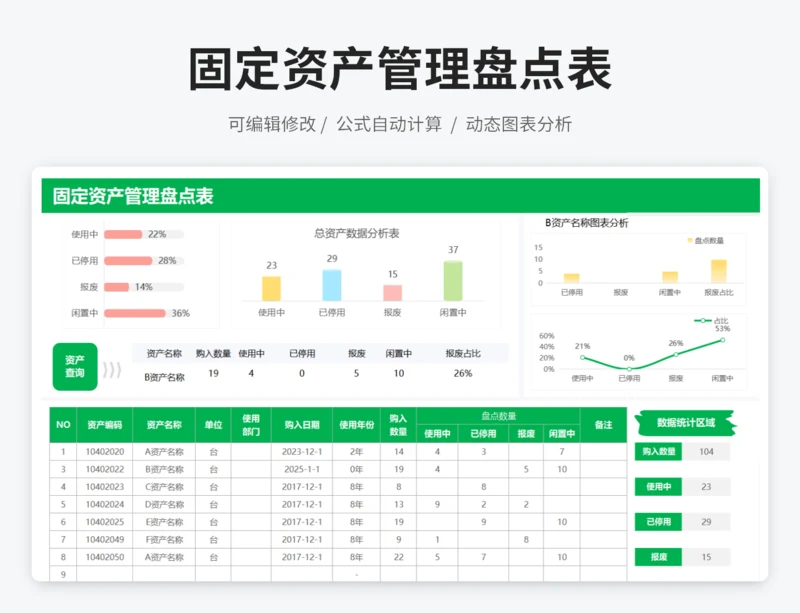Click the blue 已停用 bar showing 29
The image size is (800, 613).
pos(332,285)
